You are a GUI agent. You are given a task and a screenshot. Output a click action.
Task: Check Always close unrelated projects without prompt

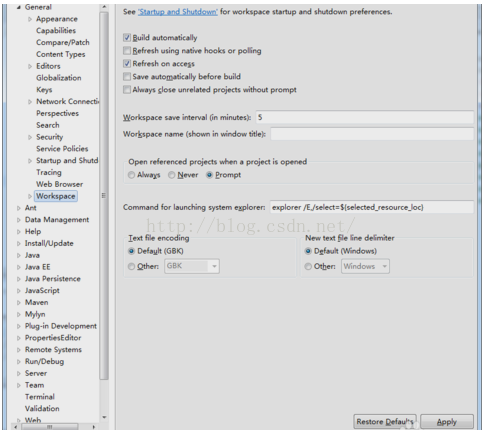point(127,89)
